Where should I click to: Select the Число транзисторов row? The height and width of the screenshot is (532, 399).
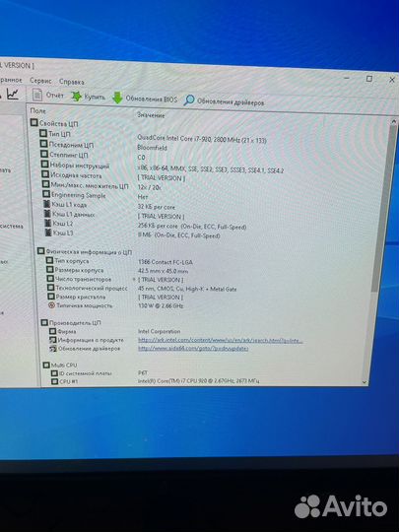coord(79,279)
